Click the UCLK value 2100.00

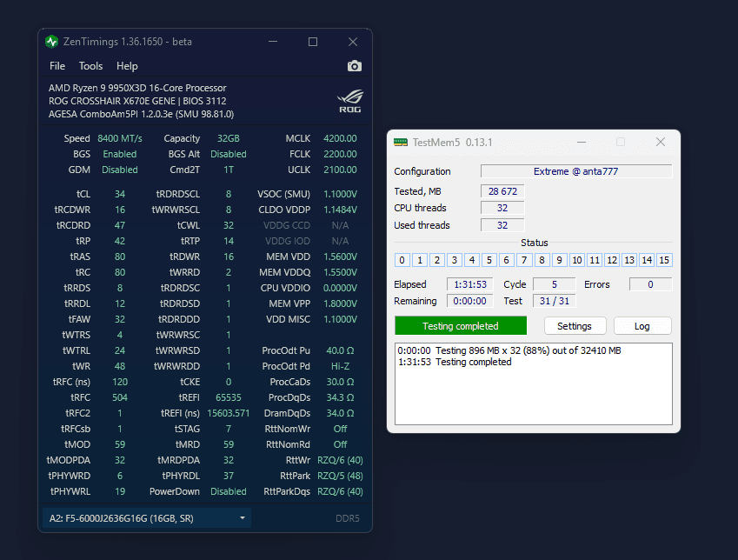340,170
